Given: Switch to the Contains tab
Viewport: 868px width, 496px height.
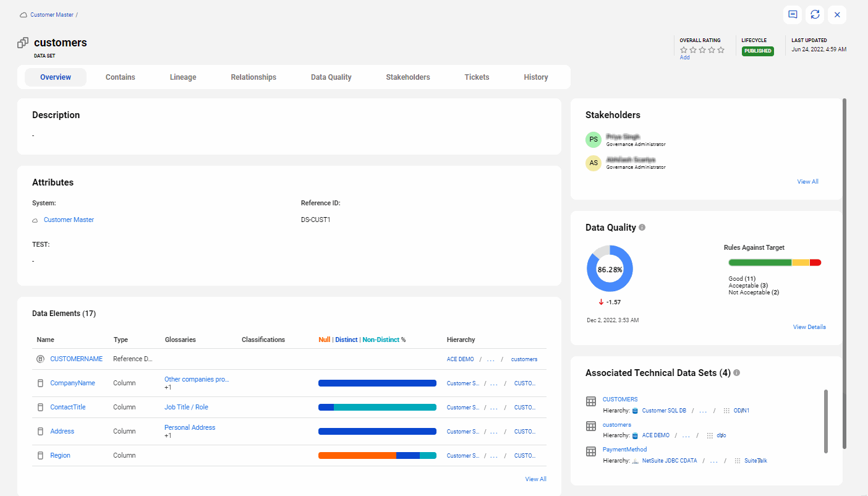Looking at the screenshot, I should pyautogui.click(x=121, y=77).
